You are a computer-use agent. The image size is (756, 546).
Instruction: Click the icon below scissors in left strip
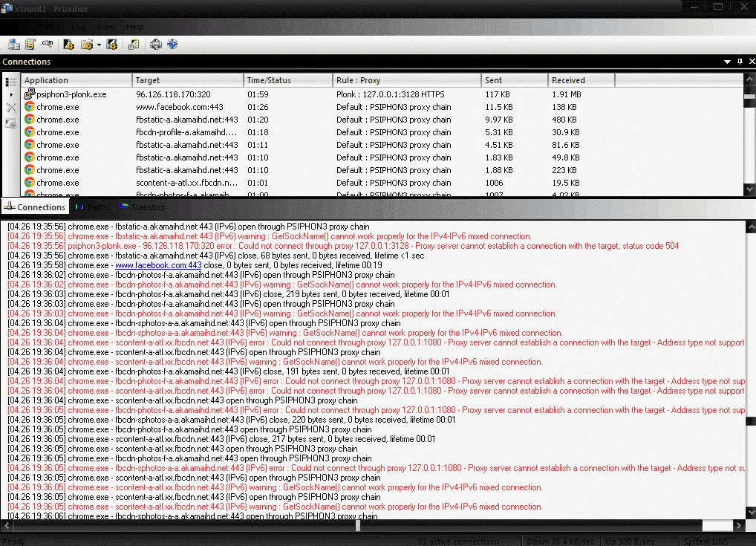[10, 124]
